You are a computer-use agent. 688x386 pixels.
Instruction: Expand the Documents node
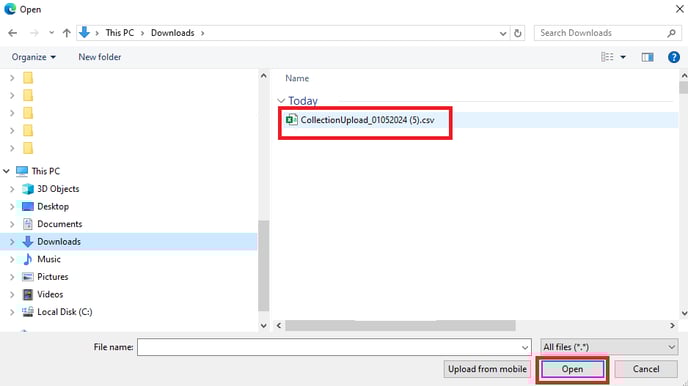(x=12, y=224)
